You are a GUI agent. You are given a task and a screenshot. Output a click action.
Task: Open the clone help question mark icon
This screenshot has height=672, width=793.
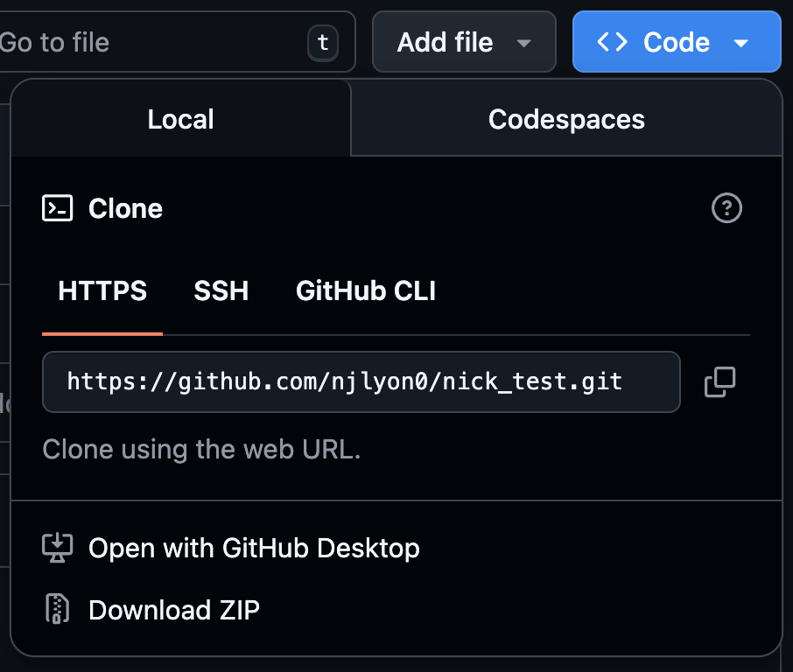(x=726, y=208)
